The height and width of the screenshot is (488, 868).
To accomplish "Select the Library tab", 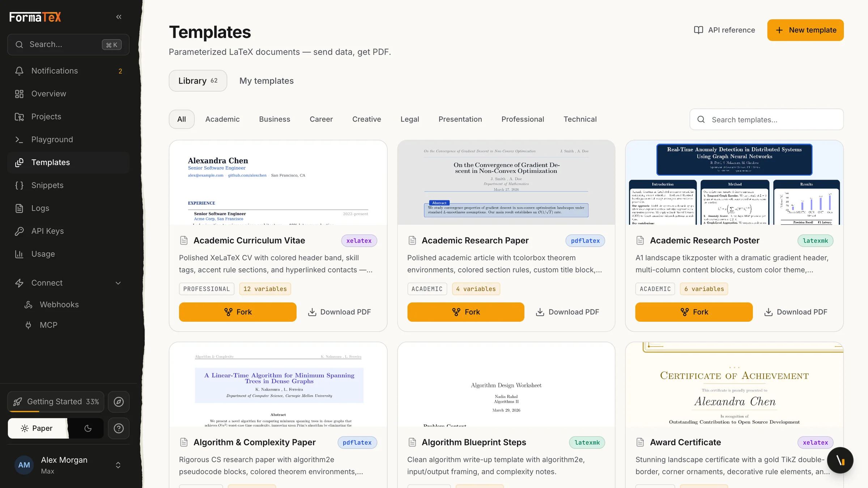I will [x=198, y=81].
